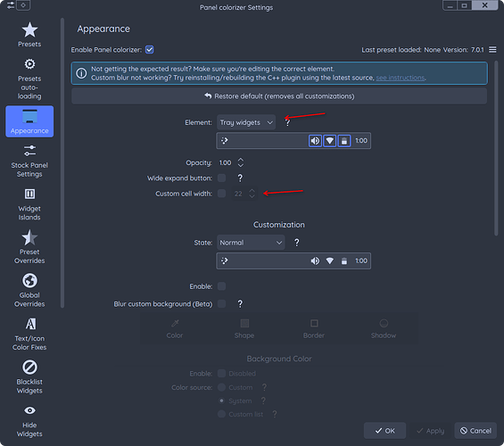Toggle the Wide expand button checkbox
504x446 pixels.
221,178
